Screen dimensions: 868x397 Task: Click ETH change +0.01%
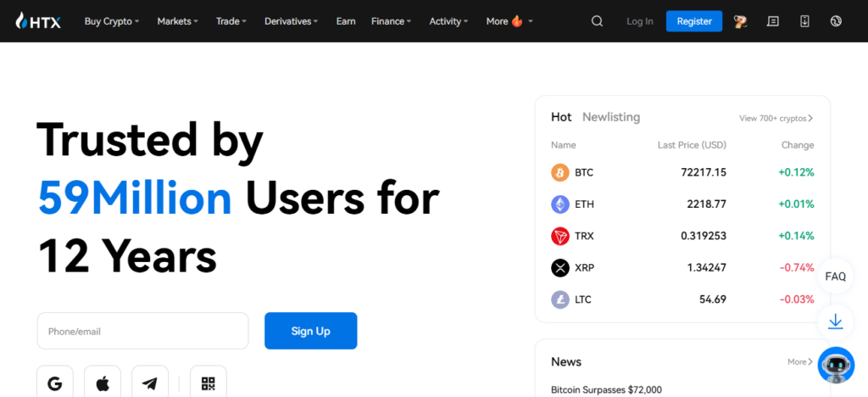pyautogui.click(x=796, y=204)
